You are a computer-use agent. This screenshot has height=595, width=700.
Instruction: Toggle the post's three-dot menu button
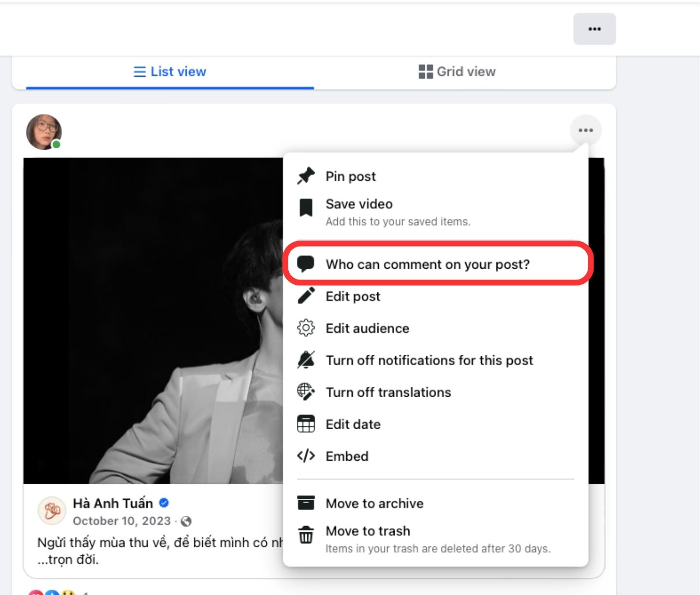tap(586, 130)
